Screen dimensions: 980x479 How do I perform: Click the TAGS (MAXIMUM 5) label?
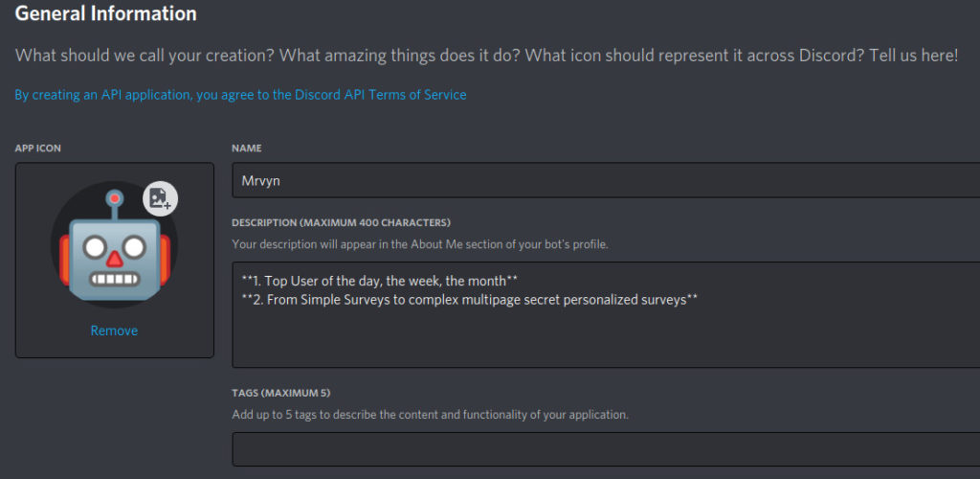[x=281, y=393]
